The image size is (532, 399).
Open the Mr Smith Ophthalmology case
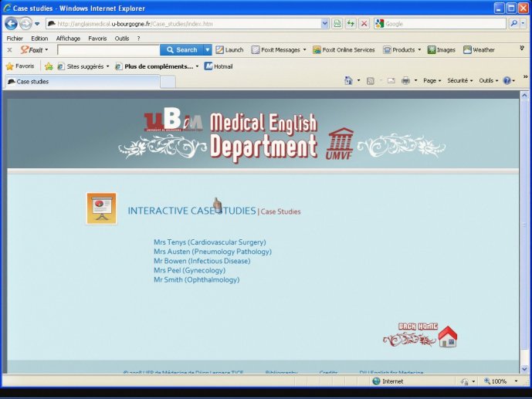(x=196, y=280)
